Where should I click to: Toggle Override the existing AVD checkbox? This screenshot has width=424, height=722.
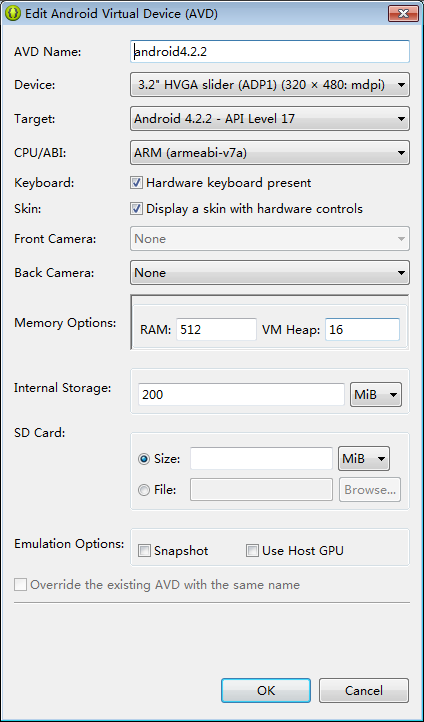(x=20, y=585)
